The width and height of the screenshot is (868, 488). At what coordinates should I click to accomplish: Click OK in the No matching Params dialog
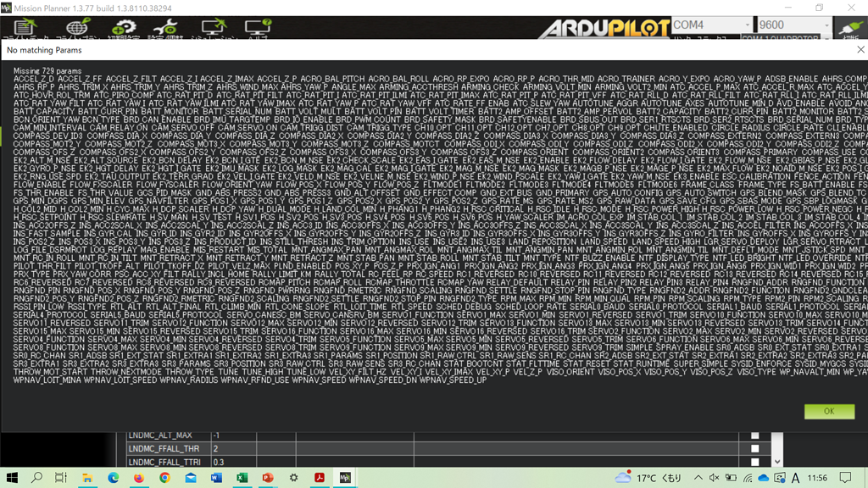tap(829, 411)
